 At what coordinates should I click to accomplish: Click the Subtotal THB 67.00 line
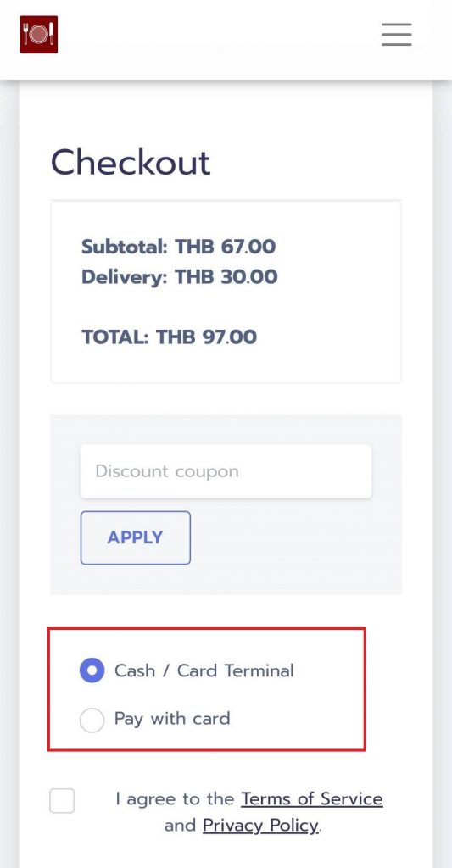pos(178,247)
